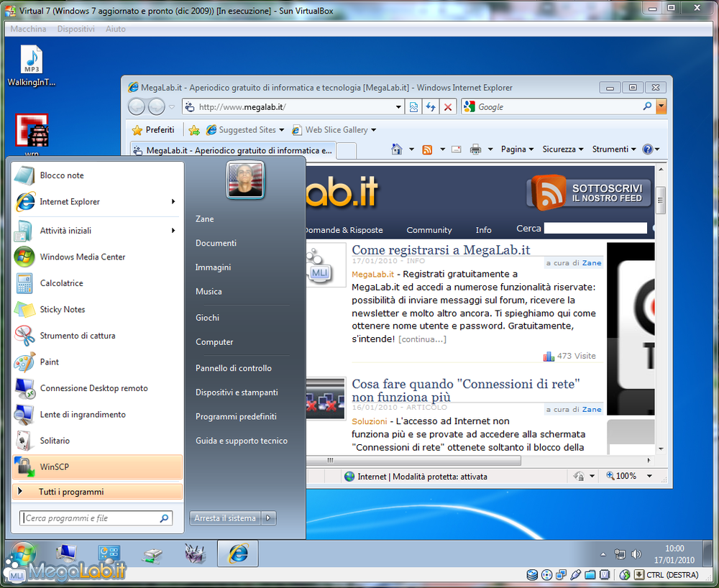
Task: Open VirtualBox Aiuto menu
Action: pyautogui.click(x=116, y=29)
